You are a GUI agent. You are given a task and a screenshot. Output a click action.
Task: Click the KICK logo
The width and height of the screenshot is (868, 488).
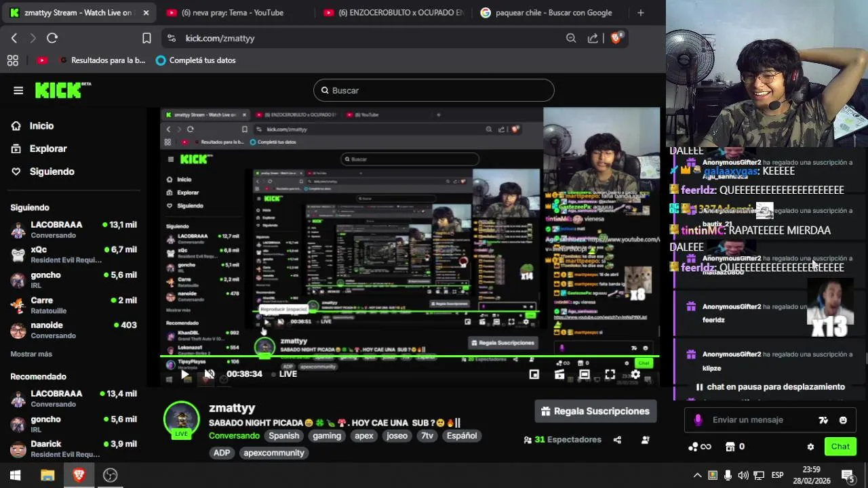[x=62, y=90]
